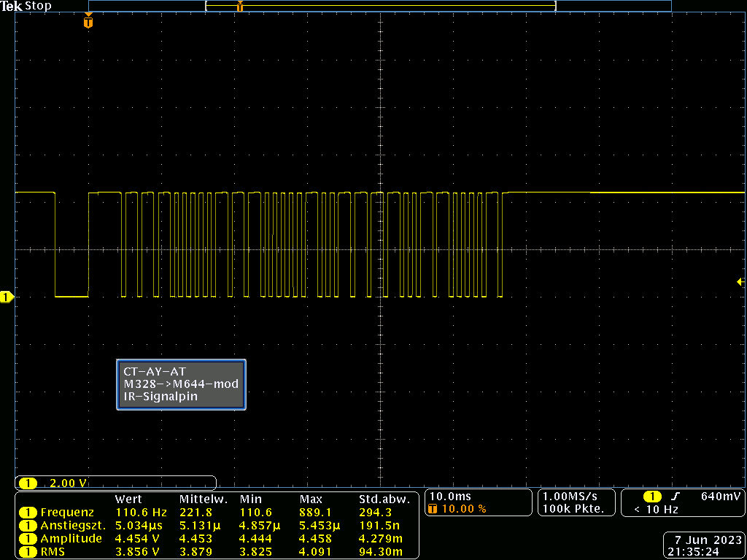Select the RMS measurement label

pyautogui.click(x=53, y=552)
